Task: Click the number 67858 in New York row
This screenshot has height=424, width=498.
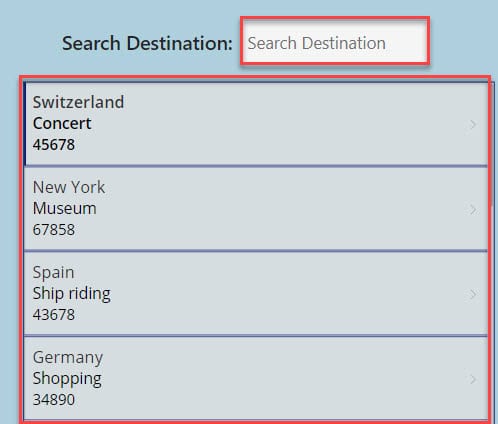Action: tap(54, 230)
